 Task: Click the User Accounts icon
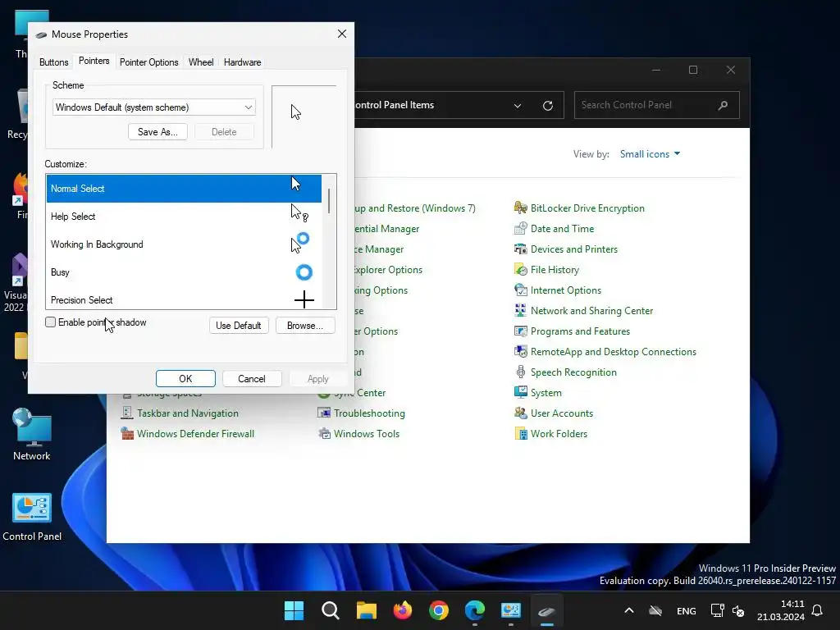pos(520,413)
